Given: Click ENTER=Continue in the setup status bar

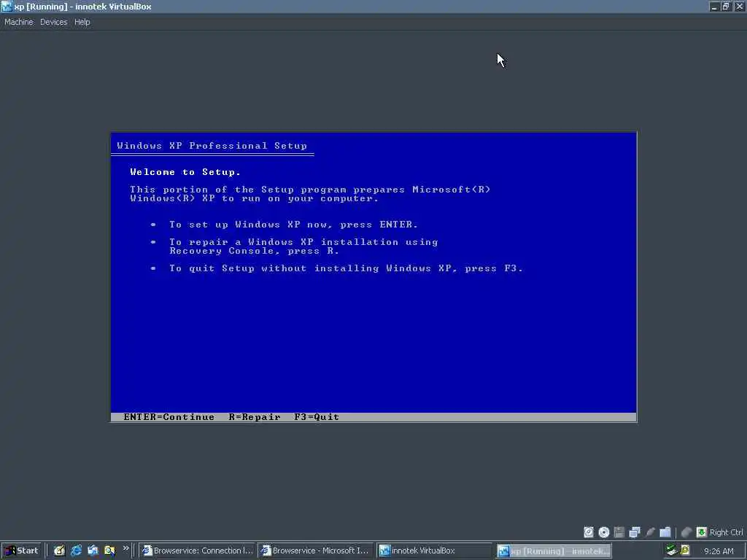Looking at the screenshot, I should click(x=169, y=417).
